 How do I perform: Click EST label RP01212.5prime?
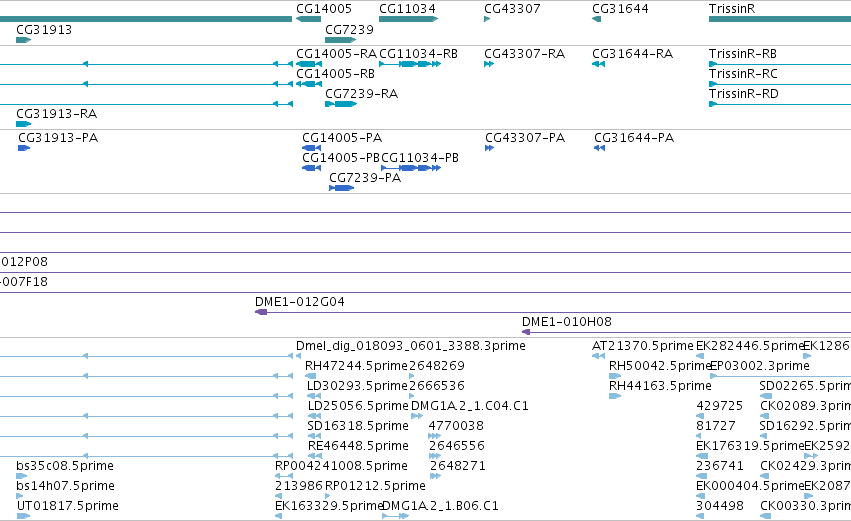click(x=375, y=486)
